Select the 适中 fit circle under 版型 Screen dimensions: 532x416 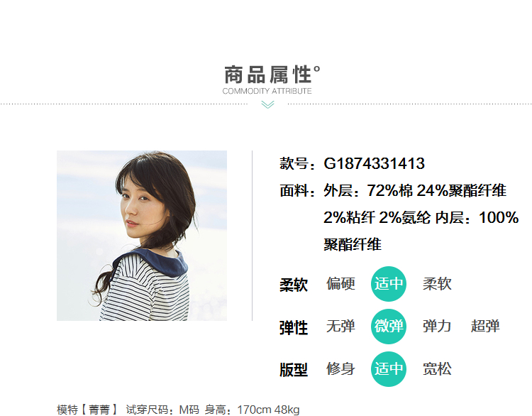[x=389, y=369]
